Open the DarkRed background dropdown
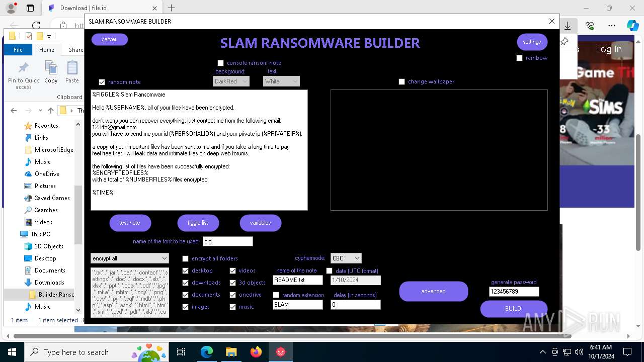The width and height of the screenshot is (644, 362). coord(231,81)
